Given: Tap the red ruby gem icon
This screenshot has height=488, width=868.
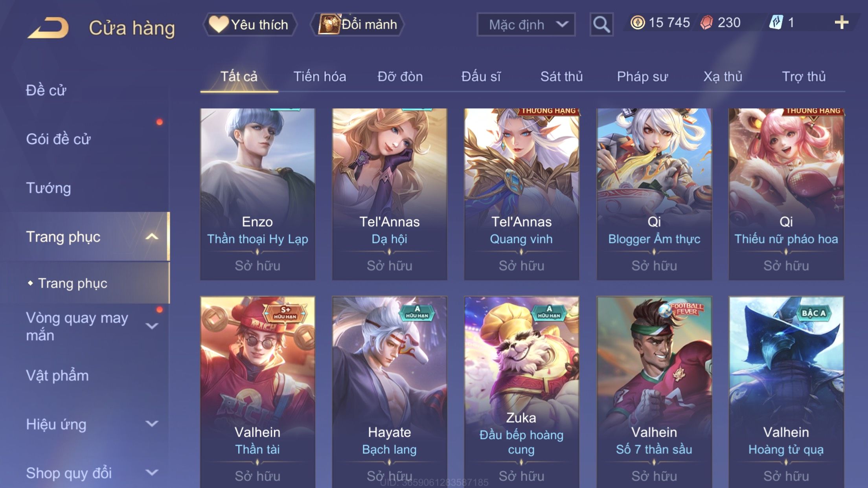Looking at the screenshot, I should (x=706, y=22).
